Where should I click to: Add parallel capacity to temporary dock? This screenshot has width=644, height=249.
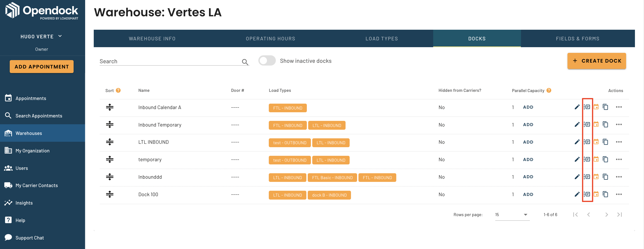(528, 159)
